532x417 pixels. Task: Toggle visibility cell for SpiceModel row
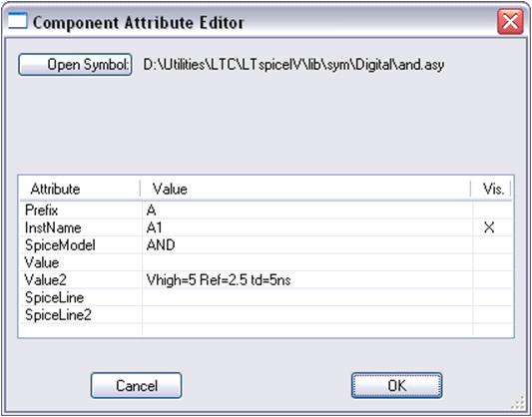pos(492,245)
